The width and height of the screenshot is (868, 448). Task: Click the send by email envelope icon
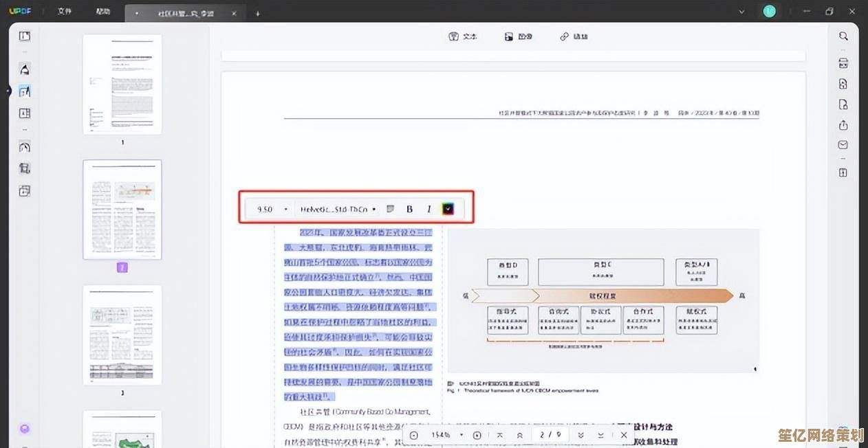(x=843, y=145)
